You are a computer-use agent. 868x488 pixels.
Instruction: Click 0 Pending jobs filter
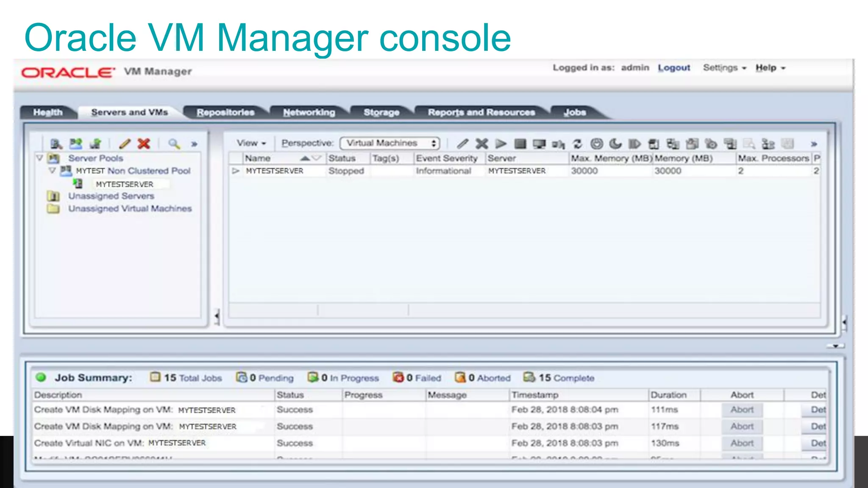point(265,377)
